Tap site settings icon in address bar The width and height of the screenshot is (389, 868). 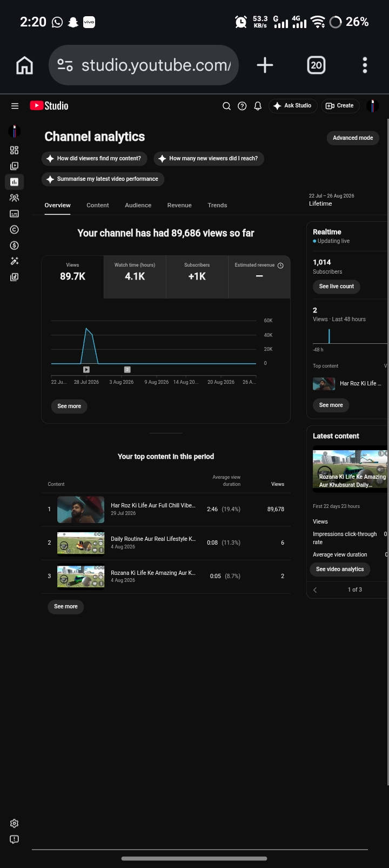click(65, 65)
